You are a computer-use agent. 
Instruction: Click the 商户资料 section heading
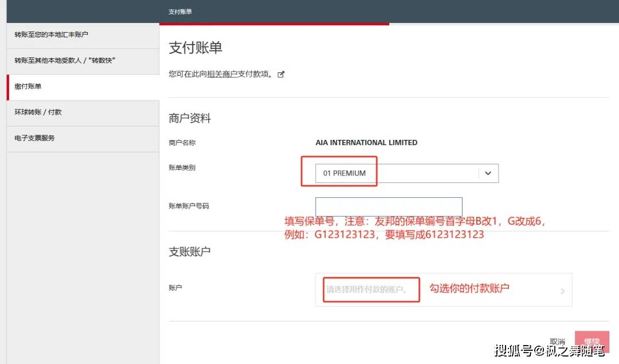190,118
